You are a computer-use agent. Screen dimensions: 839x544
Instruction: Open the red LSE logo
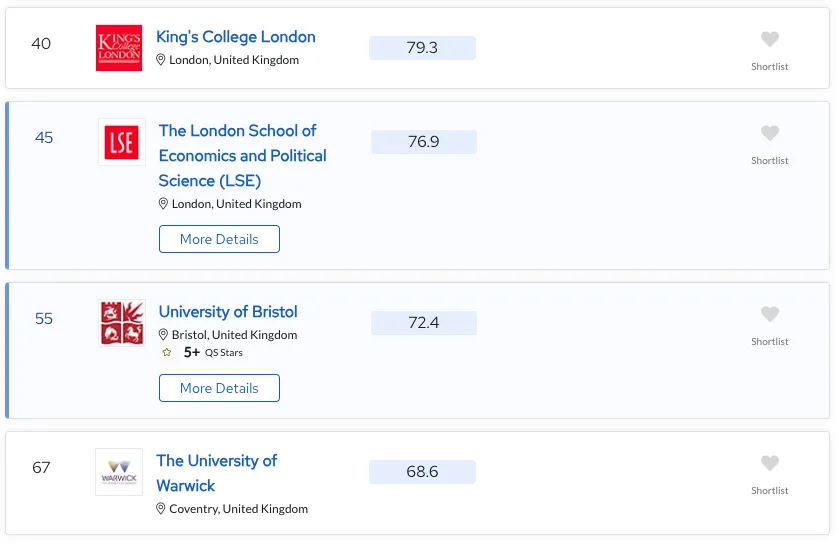(x=121, y=142)
